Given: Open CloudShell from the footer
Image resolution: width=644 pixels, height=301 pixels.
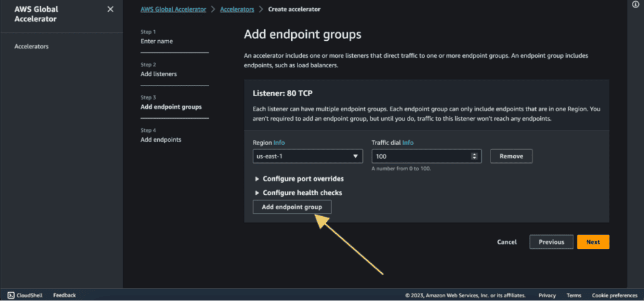Looking at the screenshot, I should (x=26, y=295).
